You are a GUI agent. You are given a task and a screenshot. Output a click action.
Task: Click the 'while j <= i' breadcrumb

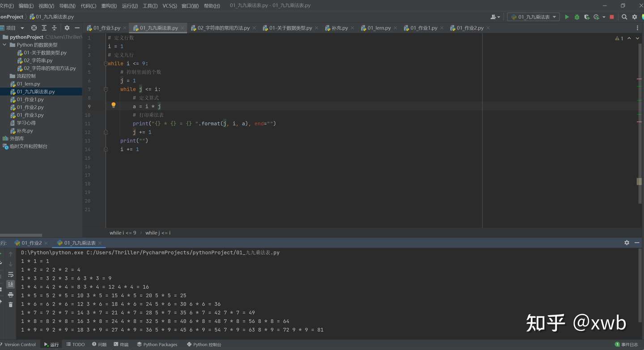158,233
